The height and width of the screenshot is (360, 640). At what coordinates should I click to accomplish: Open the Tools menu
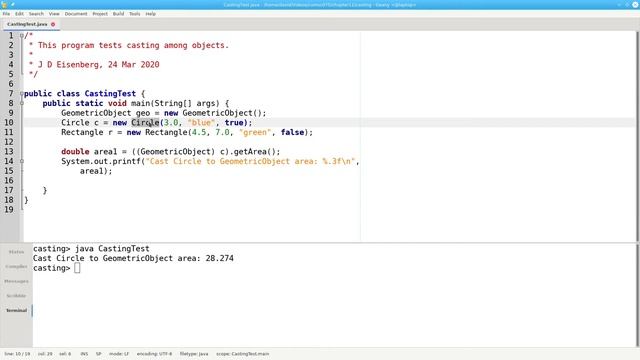135,13
